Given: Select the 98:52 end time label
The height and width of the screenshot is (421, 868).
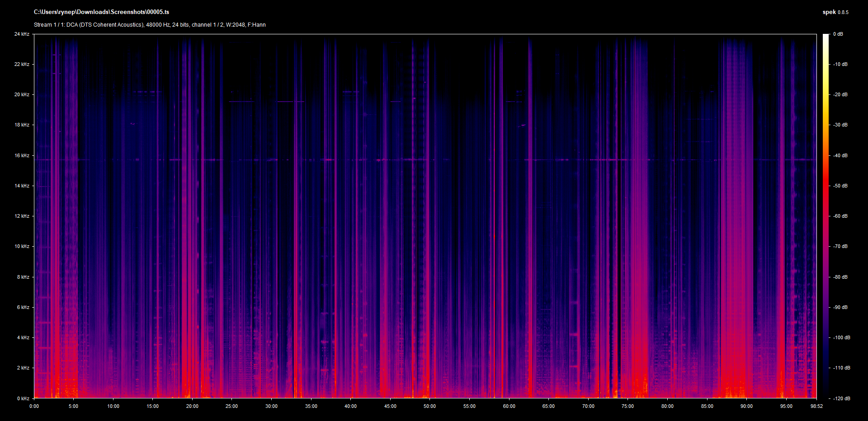Looking at the screenshot, I should tap(816, 406).
